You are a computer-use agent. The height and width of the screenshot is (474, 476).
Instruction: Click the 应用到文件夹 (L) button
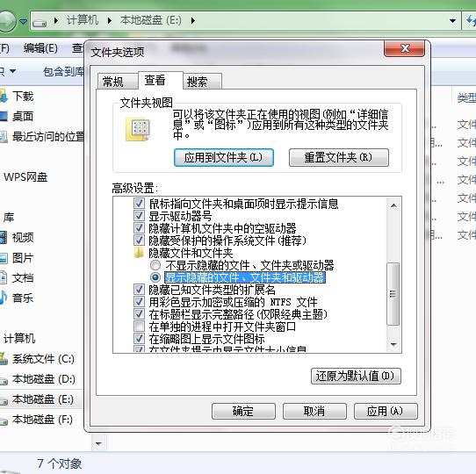[224, 157]
